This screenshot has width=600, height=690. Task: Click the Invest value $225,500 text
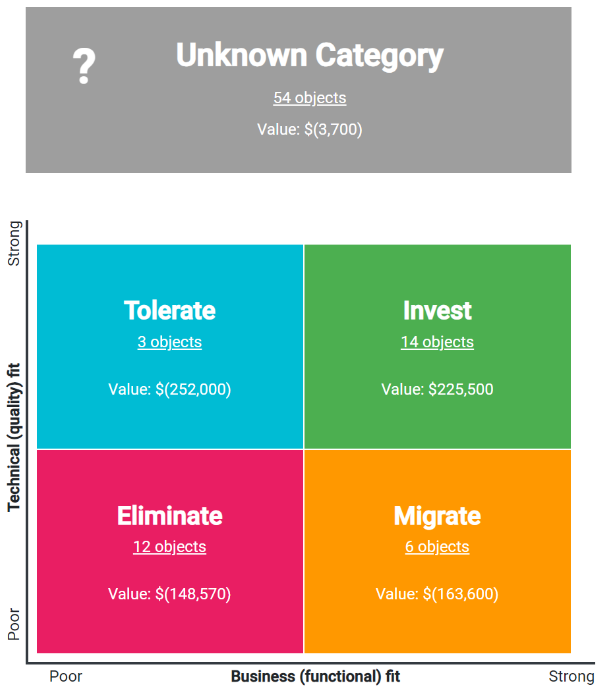tap(437, 389)
